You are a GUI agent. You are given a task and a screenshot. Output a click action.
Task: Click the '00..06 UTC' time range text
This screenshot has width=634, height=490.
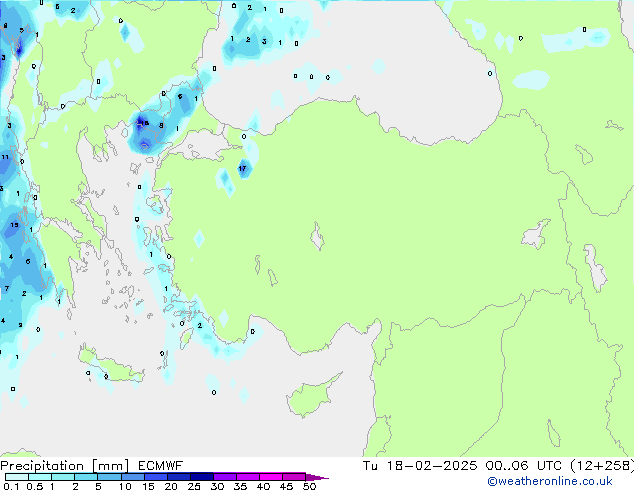point(524,466)
